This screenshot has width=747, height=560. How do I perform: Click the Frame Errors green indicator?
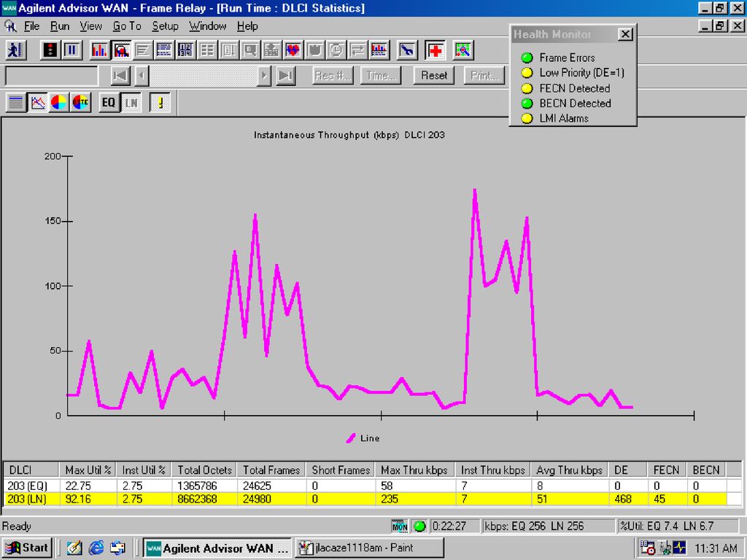[527, 58]
